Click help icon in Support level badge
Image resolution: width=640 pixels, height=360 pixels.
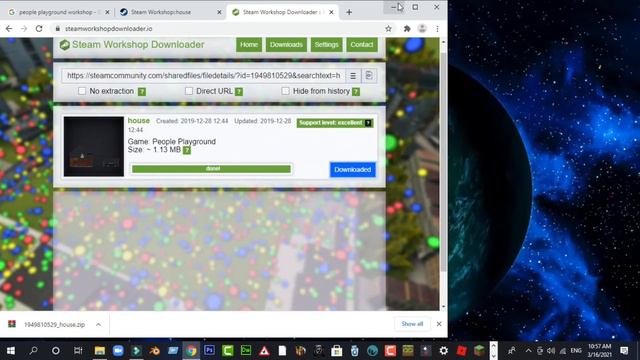coord(368,123)
